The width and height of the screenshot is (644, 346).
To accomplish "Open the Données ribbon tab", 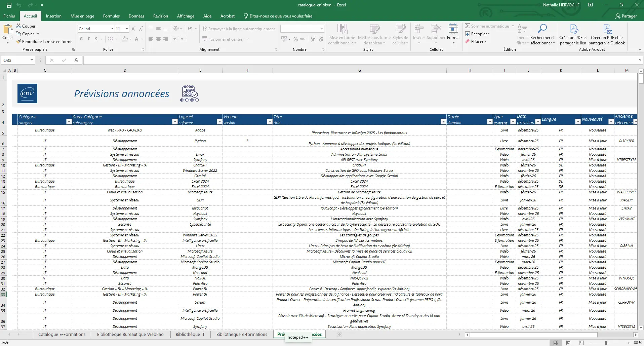I will click(136, 16).
